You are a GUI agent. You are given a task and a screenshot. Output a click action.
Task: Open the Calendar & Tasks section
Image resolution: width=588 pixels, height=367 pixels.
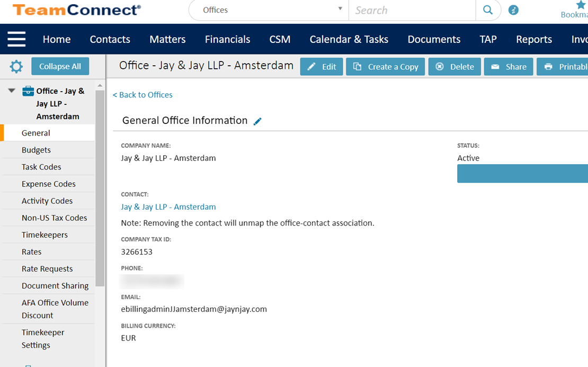click(x=349, y=39)
